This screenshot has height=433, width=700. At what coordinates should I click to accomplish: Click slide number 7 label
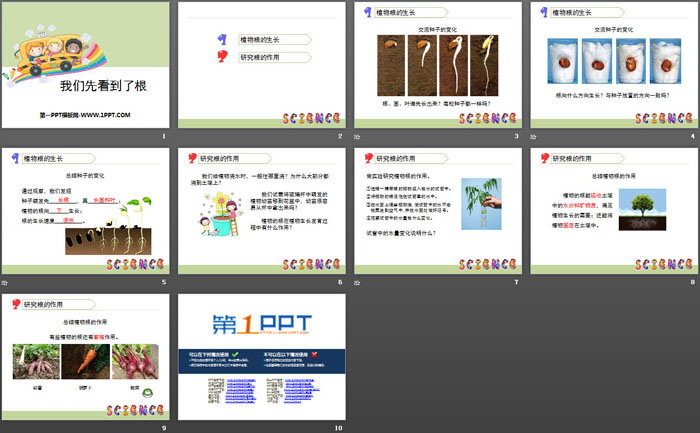pos(517,282)
